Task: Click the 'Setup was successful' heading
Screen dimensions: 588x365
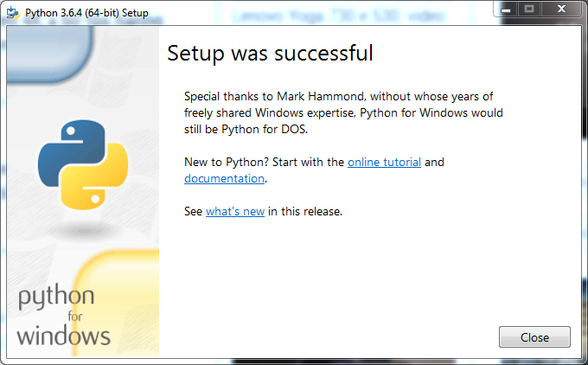Action: (x=270, y=53)
